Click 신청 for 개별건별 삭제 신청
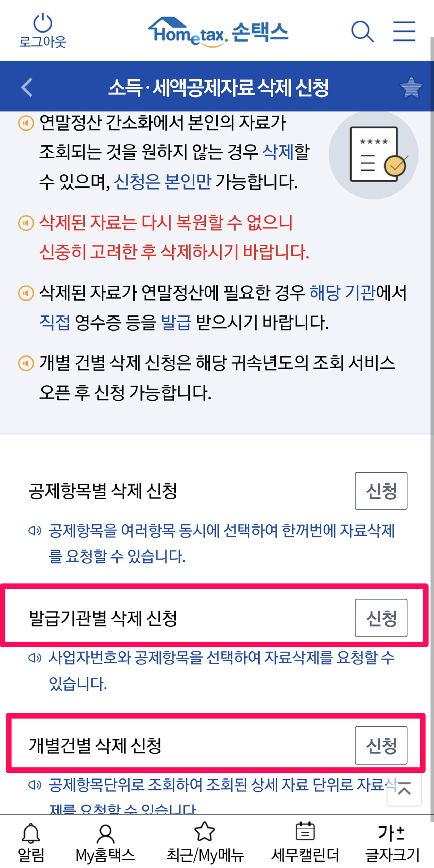This screenshot has width=434, height=868. click(381, 745)
